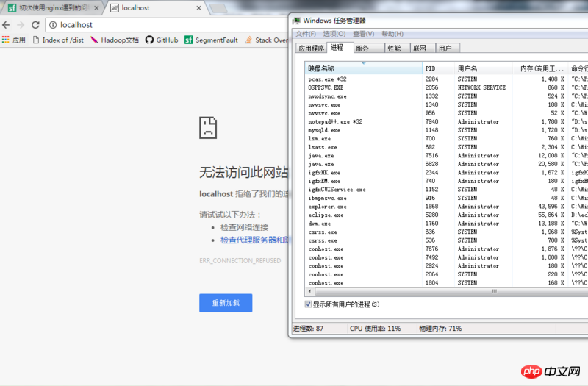Image resolution: width=588 pixels, height=386 pixels.
Task: Switch to the 应用程序 tab
Action: [311, 48]
